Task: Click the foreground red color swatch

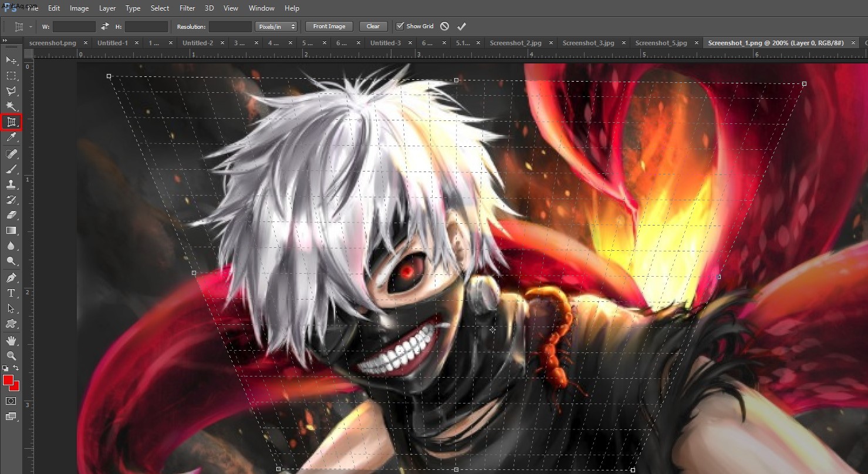Action: coord(8,380)
